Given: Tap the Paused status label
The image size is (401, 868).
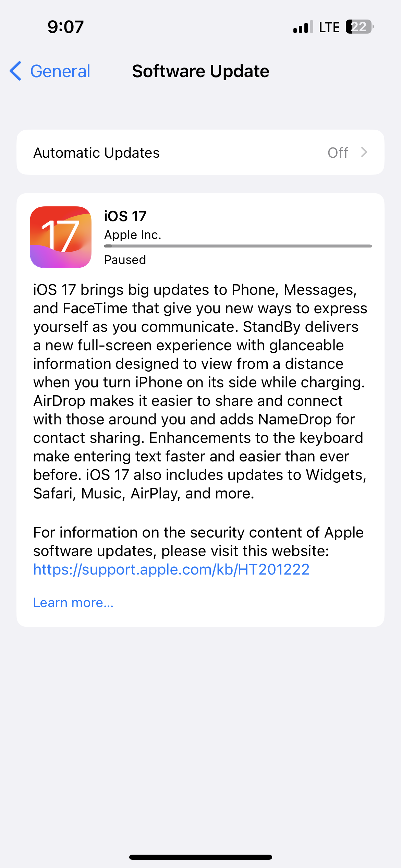Looking at the screenshot, I should coord(125,260).
